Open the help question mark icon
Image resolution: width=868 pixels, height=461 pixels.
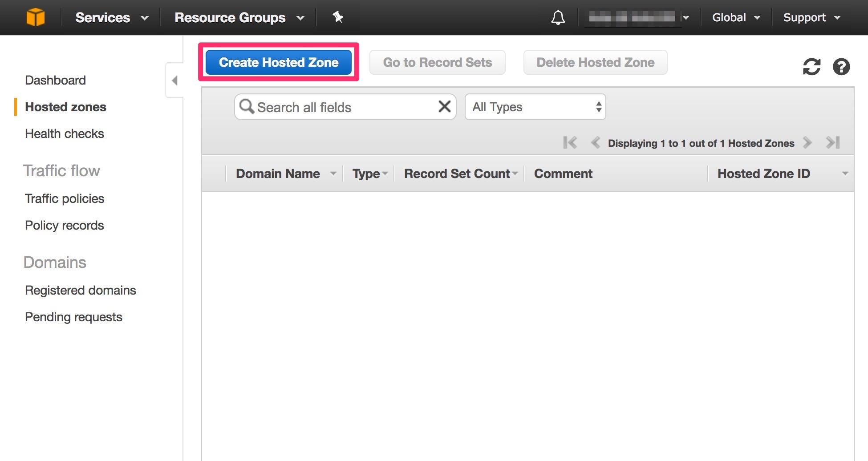pyautogui.click(x=841, y=67)
